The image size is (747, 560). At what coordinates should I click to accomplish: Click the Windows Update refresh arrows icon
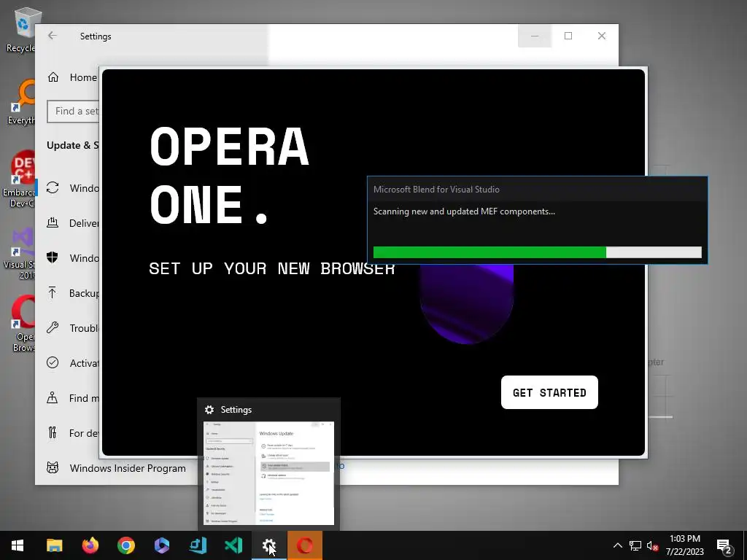[x=53, y=187]
